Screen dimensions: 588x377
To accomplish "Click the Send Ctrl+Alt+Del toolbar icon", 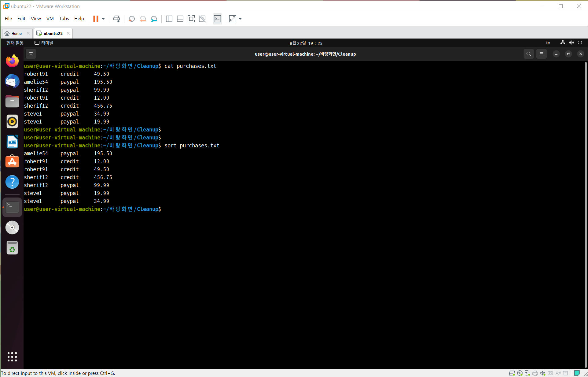I will coord(116,19).
